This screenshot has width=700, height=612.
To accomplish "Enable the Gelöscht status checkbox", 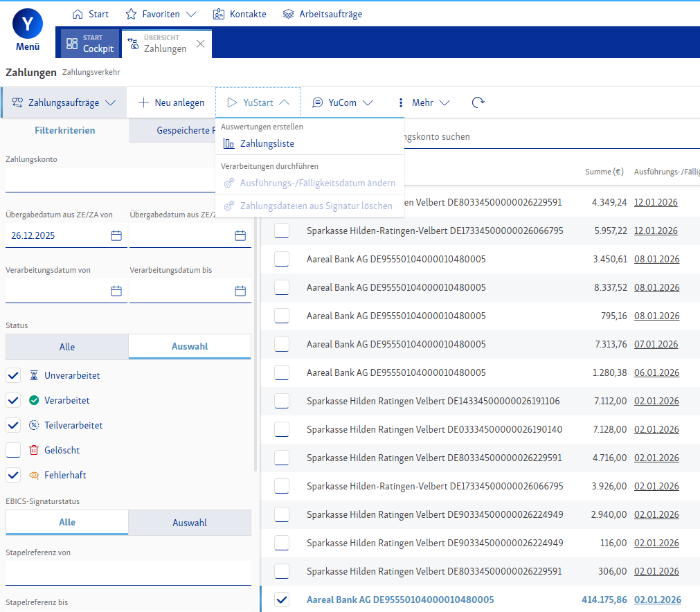I will 13,450.
